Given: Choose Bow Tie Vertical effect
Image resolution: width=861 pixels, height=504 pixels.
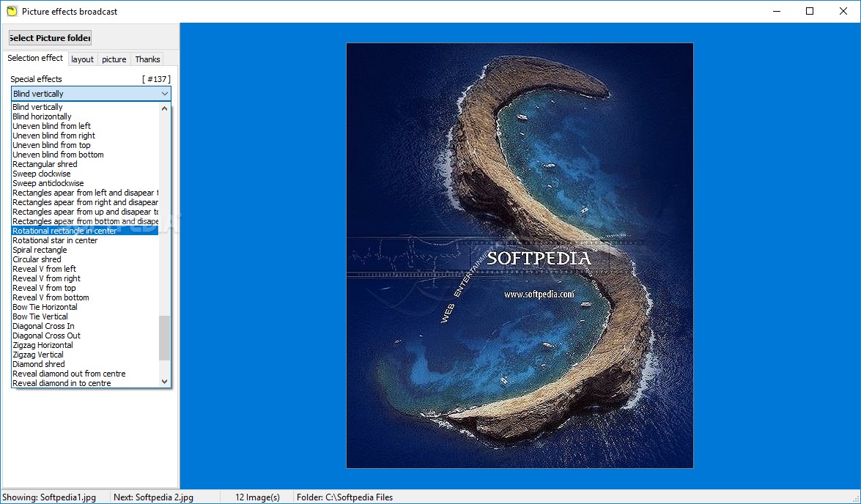Looking at the screenshot, I should (x=85, y=316).
